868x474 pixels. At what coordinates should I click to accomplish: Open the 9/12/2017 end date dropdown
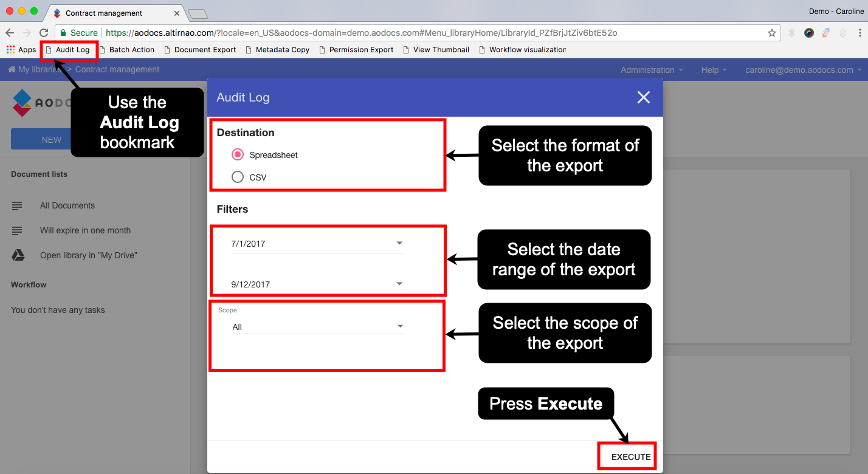(317, 284)
